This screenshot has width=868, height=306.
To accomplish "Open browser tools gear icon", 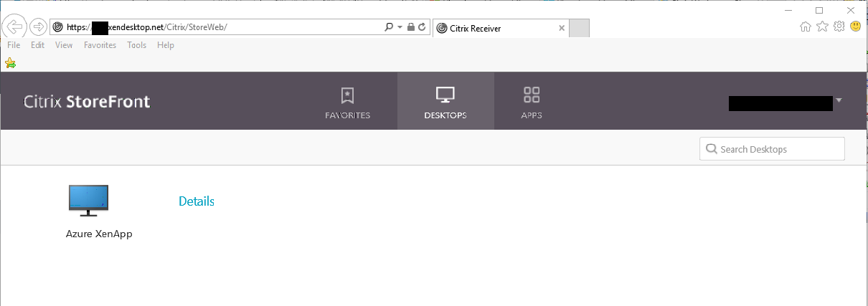I will pos(839,27).
